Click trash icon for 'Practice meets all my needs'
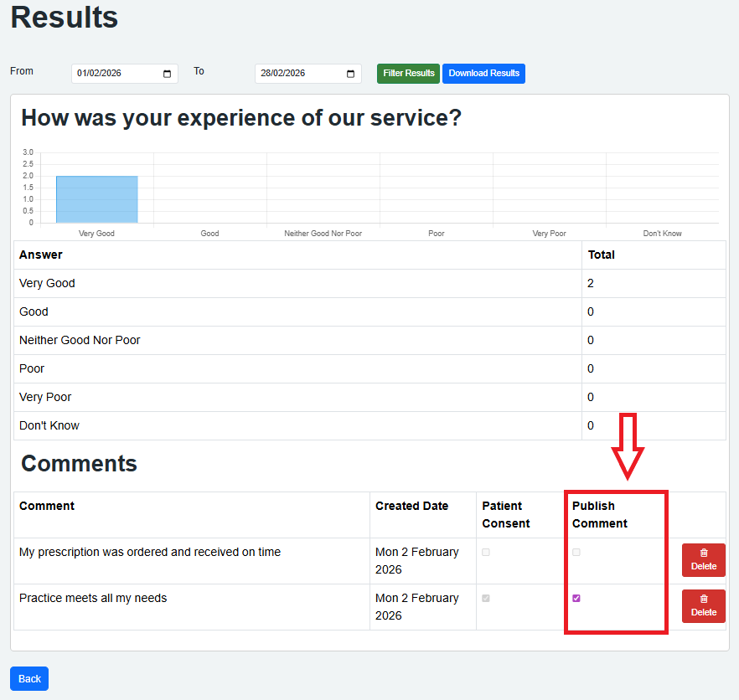Image resolution: width=739 pixels, height=700 pixels. (x=704, y=599)
